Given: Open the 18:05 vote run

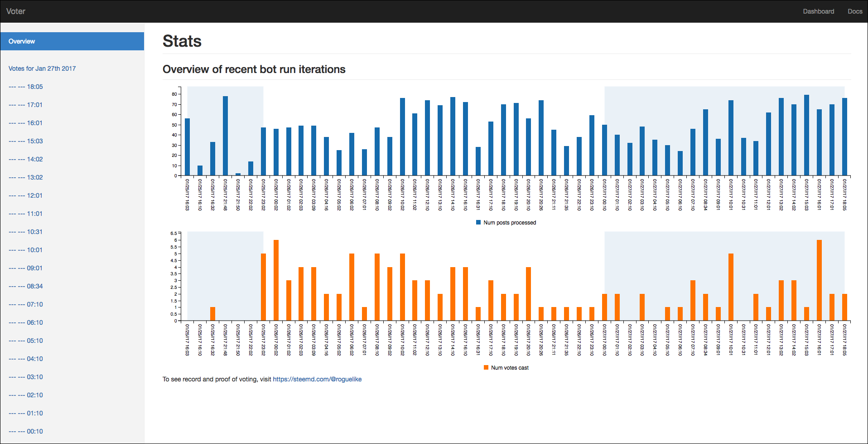Looking at the screenshot, I should (x=26, y=87).
